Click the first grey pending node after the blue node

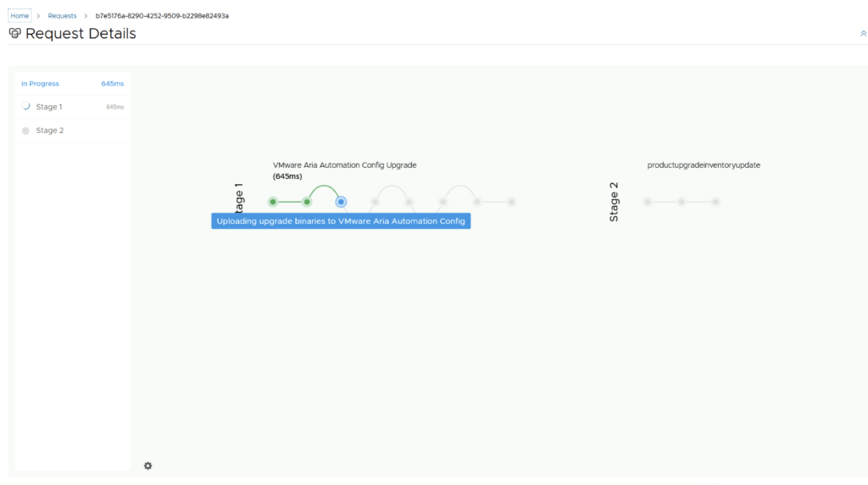pyautogui.click(x=375, y=202)
